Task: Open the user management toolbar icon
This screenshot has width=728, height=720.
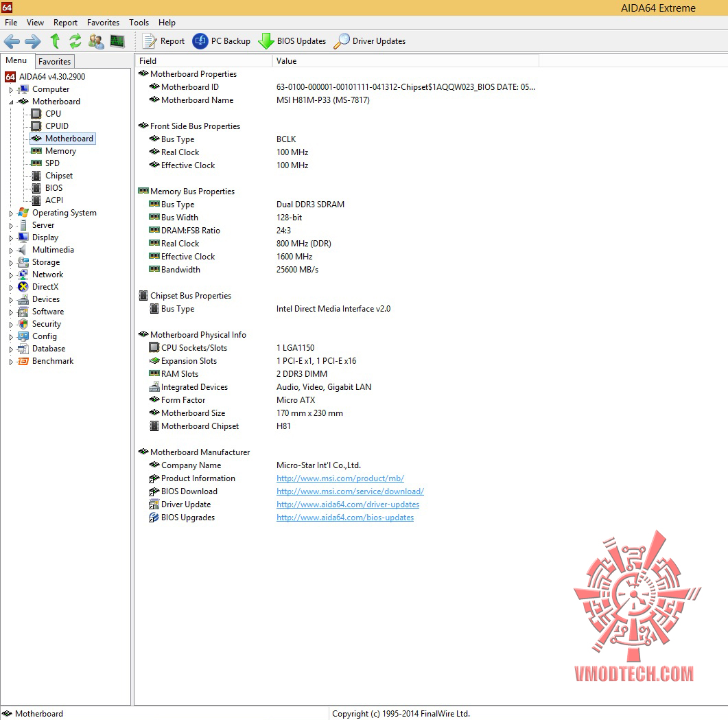Action: 96,41
